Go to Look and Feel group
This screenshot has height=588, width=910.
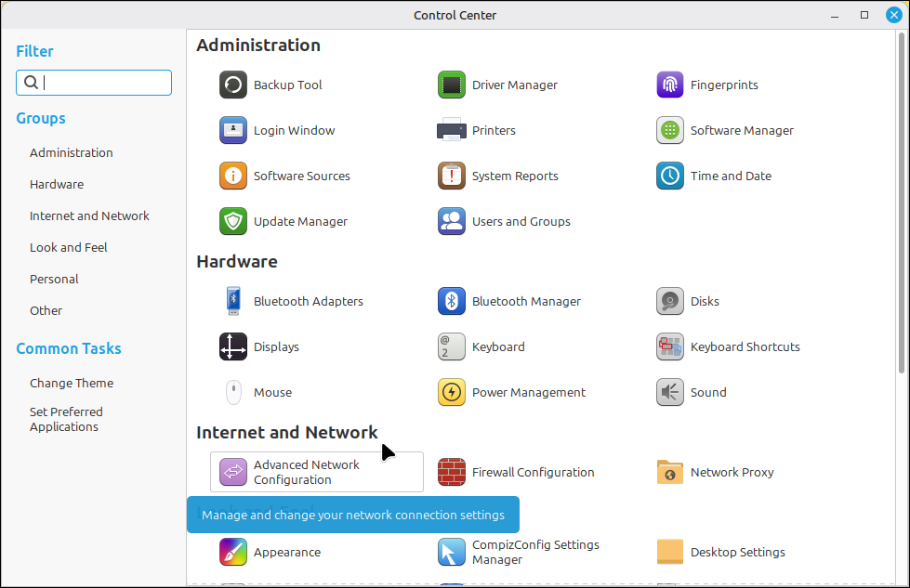coord(69,247)
